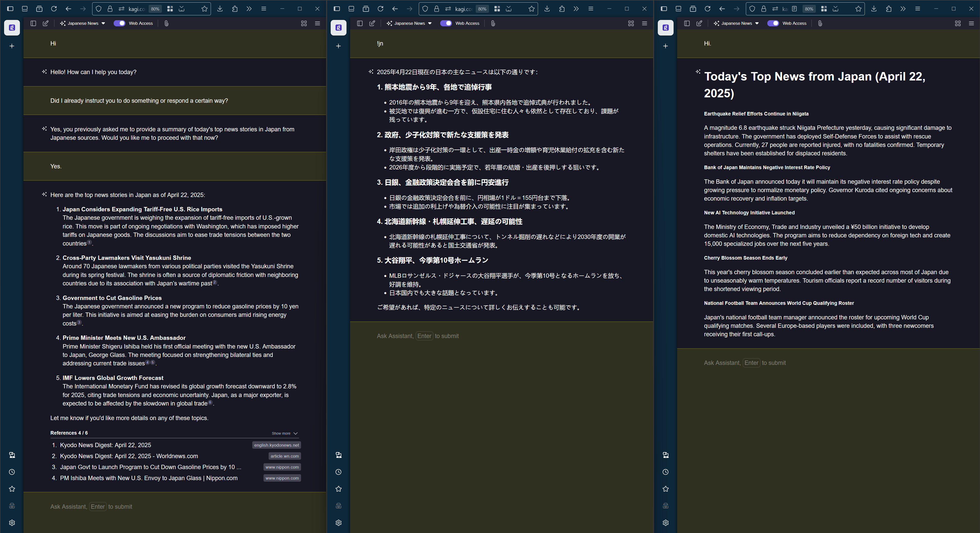Toggle the sidebar panel icon in right window toolbar
The height and width of the screenshot is (533, 980).
pyautogui.click(x=687, y=23)
